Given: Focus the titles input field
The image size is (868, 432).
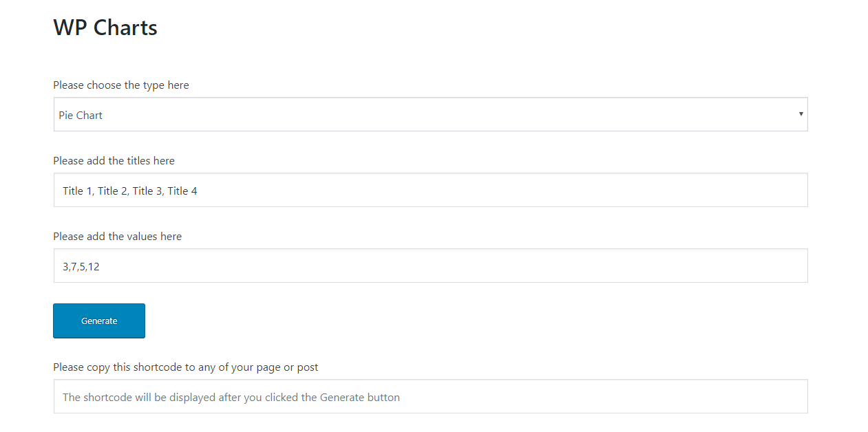Looking at the screenshot, I should tap(430, 190).
